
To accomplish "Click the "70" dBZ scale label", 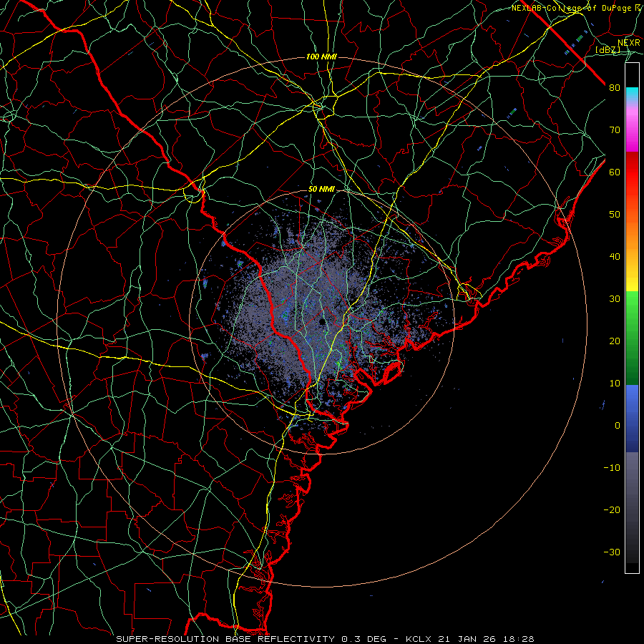I will [615, 130].
